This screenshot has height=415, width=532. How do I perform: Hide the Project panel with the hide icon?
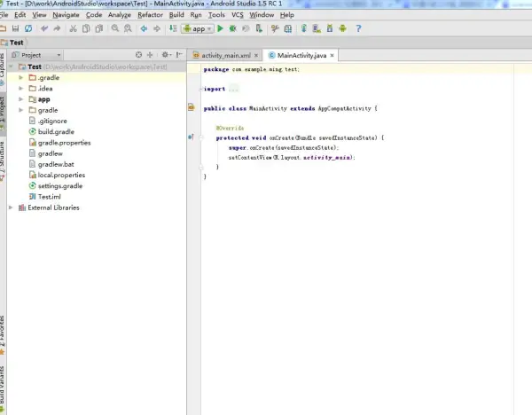(x=179, y=55)
